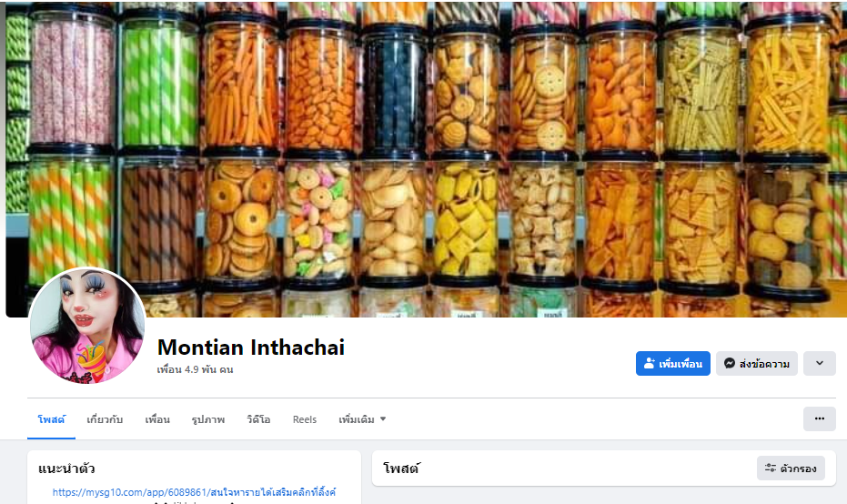Viewport: 847px width, 504px height.
Task: Expand the เพิ่มเติม dropdown arrow
Action: point(383,419)
